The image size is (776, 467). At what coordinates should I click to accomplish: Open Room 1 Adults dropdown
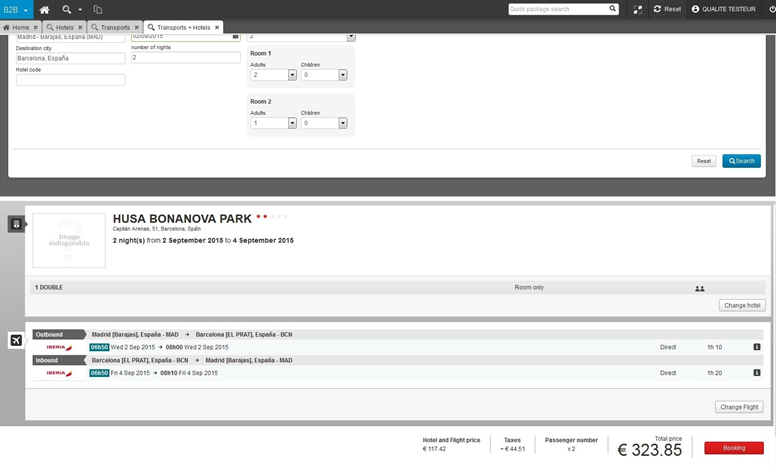click(292, 75)
